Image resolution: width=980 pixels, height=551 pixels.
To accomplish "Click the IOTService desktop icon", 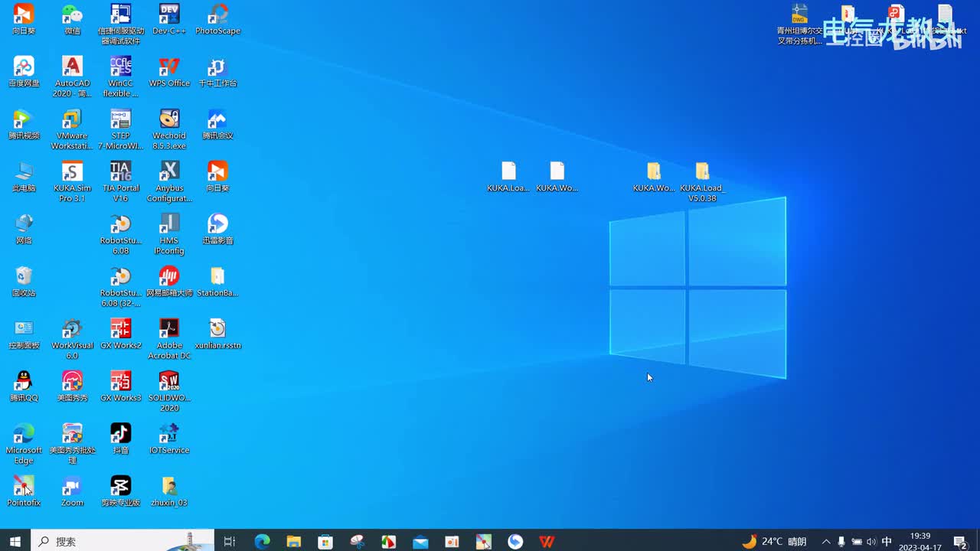I will (169, 439).
